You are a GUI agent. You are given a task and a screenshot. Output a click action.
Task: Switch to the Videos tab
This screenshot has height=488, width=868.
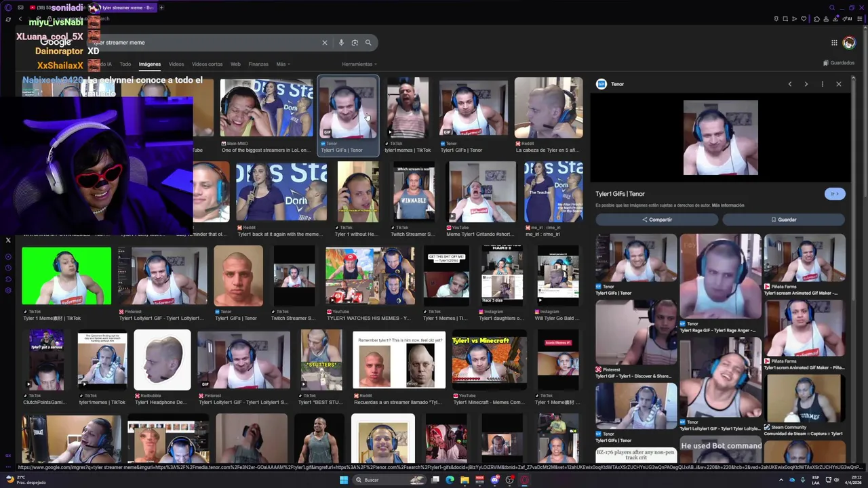[176, 64]
